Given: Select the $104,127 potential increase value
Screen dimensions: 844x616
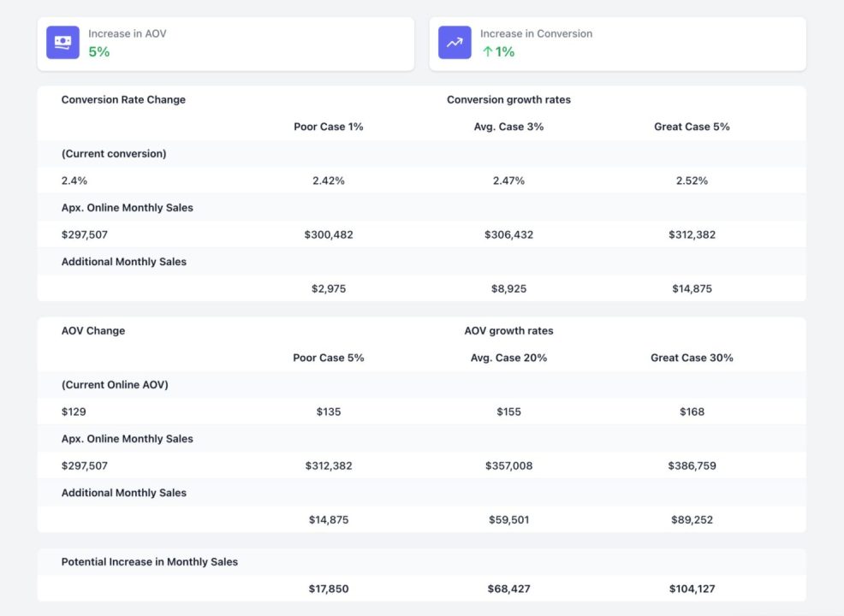Looking at the screenshot, I should [x=692, y=589].
